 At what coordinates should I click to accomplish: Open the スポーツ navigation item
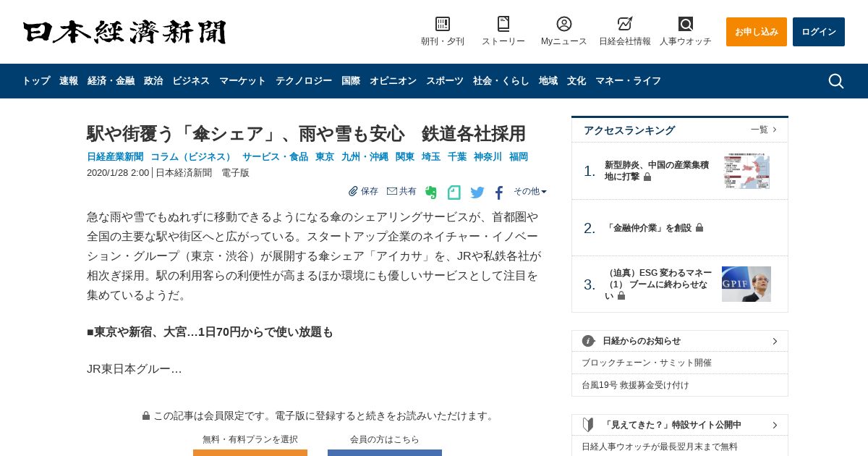pyautogui.click(x=445, y=81)
